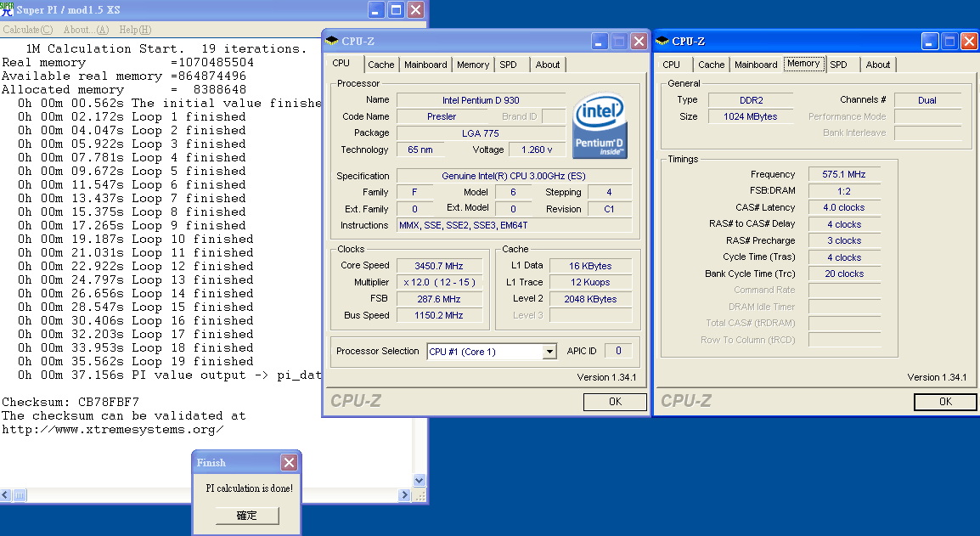980x536 pixels.
Task: Click the Super PI vertical scrollbar down arrow
Action: (420, 480)
